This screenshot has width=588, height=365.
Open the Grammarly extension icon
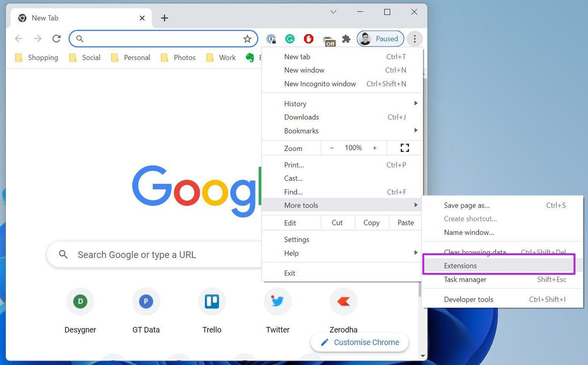pos(290,39)
